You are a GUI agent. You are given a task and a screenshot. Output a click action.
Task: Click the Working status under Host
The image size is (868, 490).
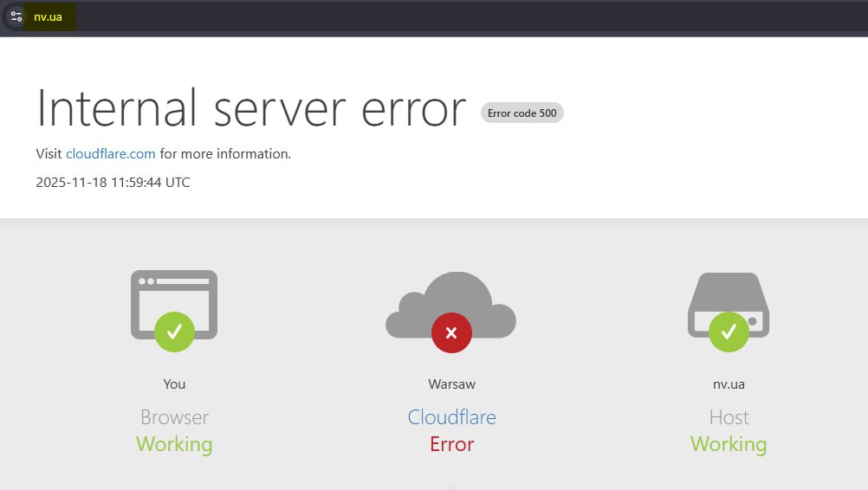pyautogui.click(x=729, y=444)
